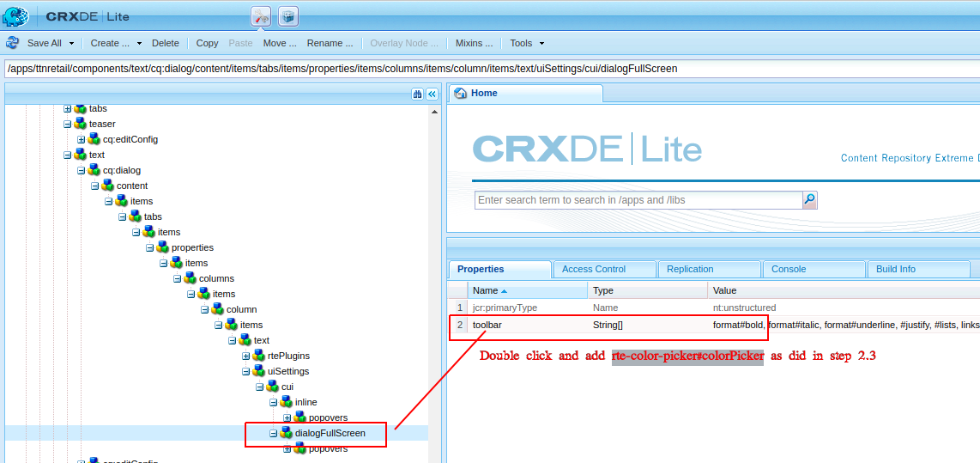Click the Home tab house icon
Viewport: 980px width, 463px height.
pyautogui.click(x=461, y=94)
